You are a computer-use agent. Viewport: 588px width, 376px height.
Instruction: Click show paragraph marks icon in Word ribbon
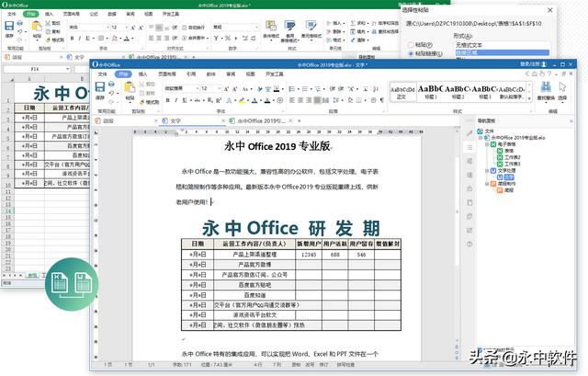point(382,100)
